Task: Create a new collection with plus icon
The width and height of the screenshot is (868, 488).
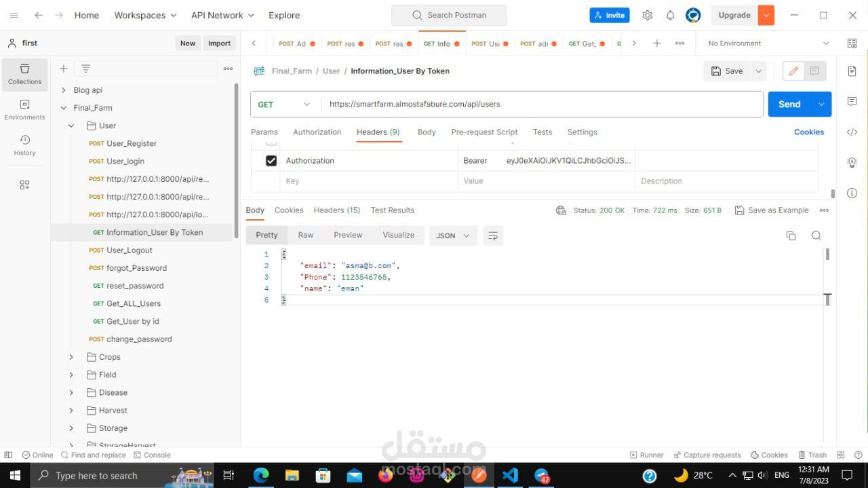Action: (x=63, y=69)
